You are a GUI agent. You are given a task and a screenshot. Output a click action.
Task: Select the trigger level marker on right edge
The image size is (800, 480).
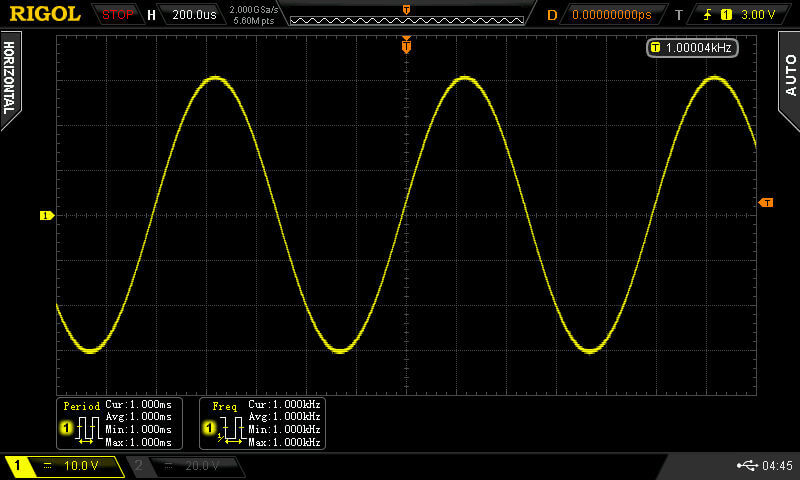tap(766, 203)
